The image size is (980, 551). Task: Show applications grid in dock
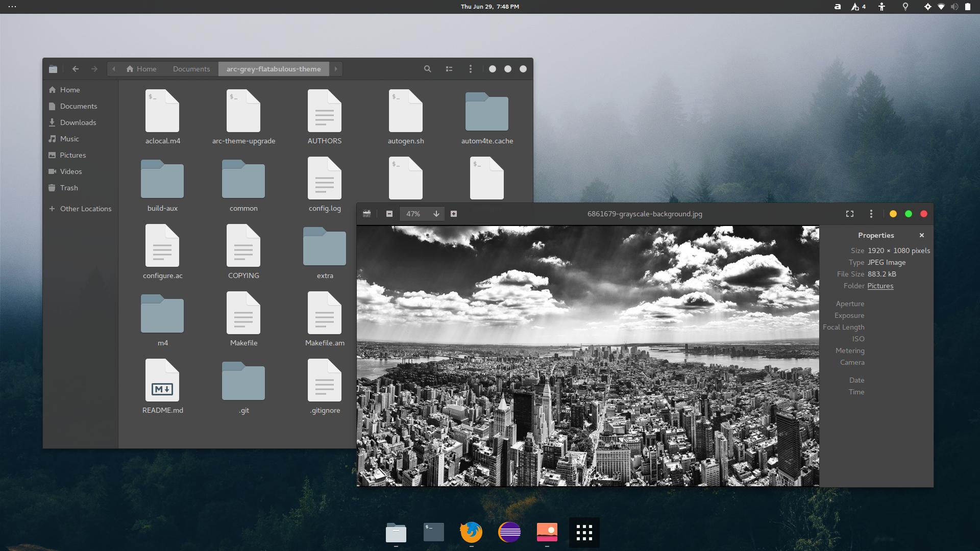tap(584, 532)
